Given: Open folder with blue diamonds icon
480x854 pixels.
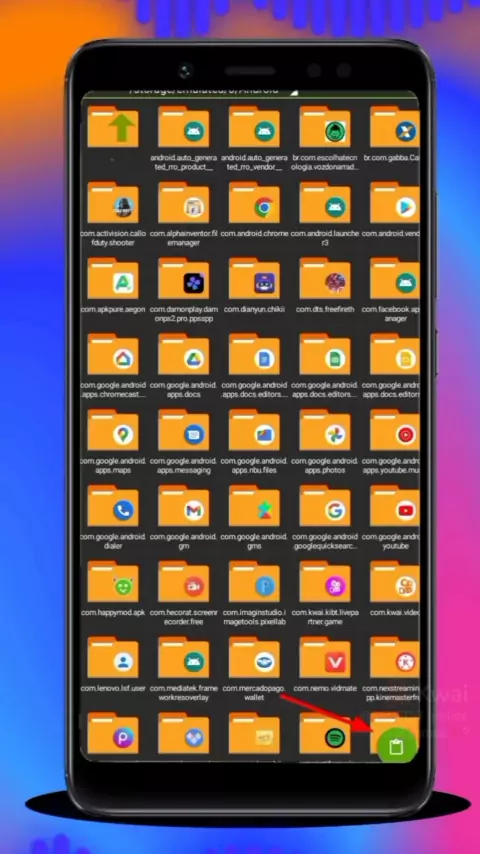Looking at the screenshot, I should click(x=184, y=733).
